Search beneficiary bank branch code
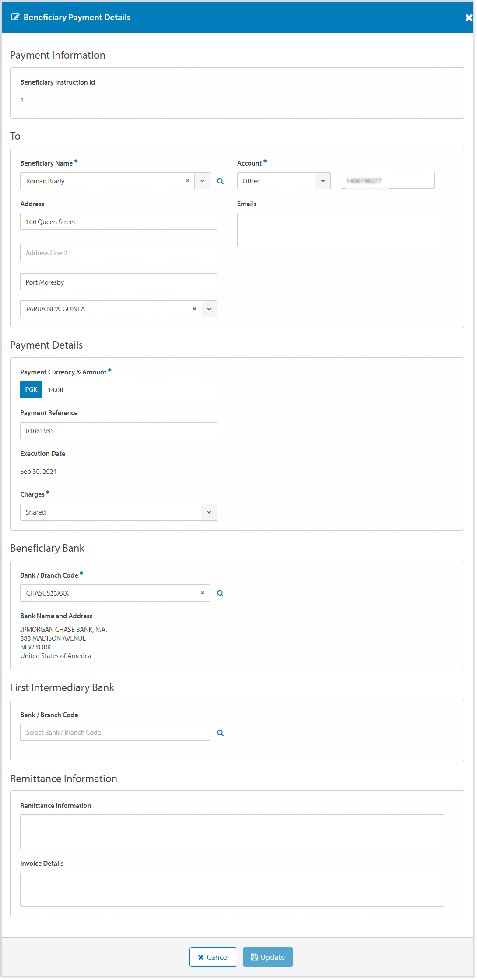 click(x=220, y=593)
